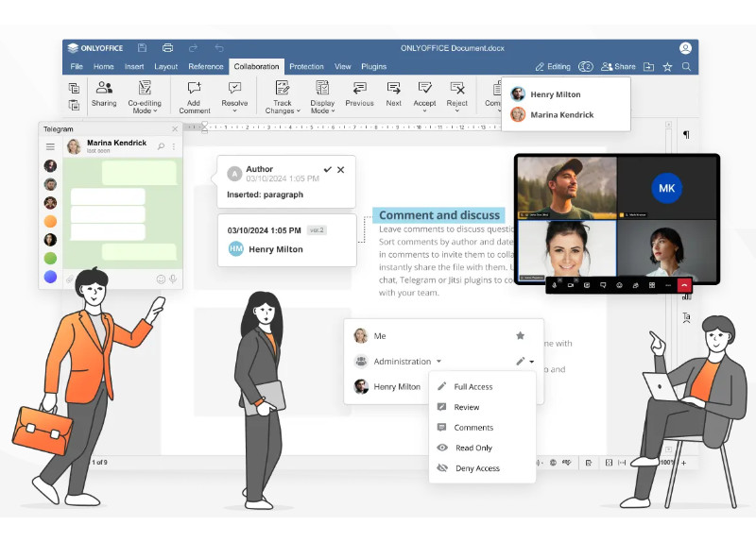Viewport: 756px width, 542px height.
Task: Click the Redo arrow icon
Action: pyautogui.click(x=194, y=48)
